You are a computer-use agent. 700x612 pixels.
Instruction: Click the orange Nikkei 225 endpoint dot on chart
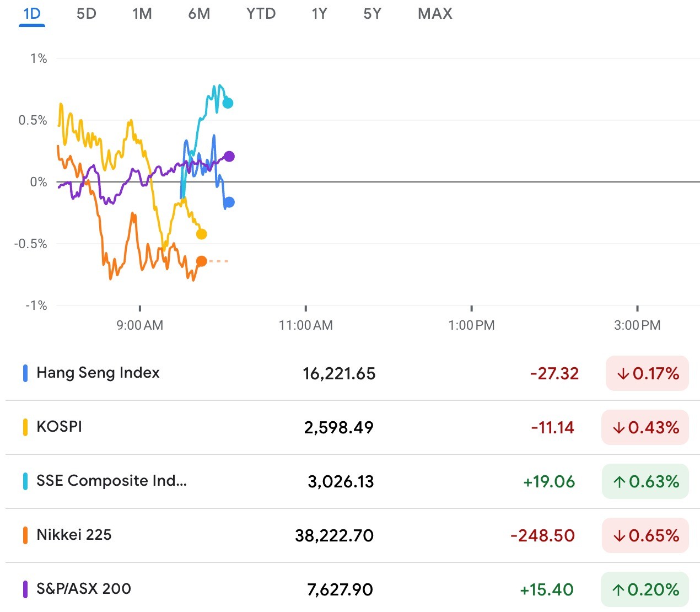click(202, 261)
